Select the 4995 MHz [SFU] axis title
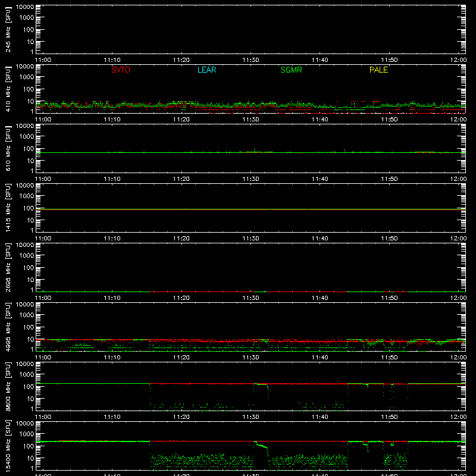Viewport: 476px width, 476px height. 8,327
